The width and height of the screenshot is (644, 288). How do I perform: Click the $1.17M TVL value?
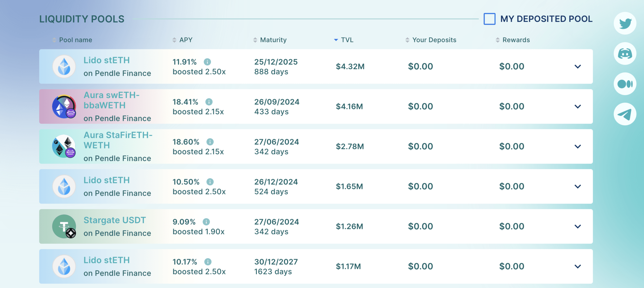[348, 266]
